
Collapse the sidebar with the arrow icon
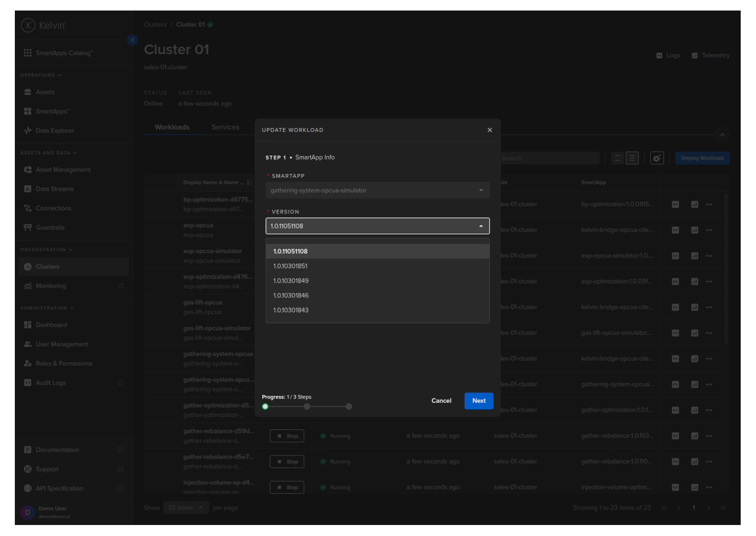click(x=133, y=40)
